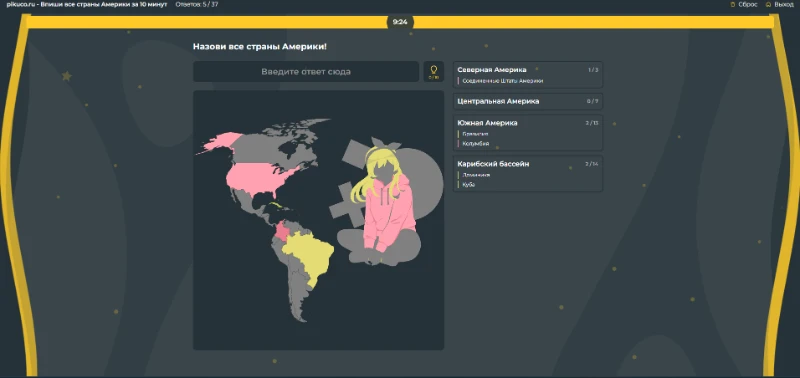Open the Северная Америка region card
The height and width of the screenshot is (378, 800).
[x=528, y=75]
